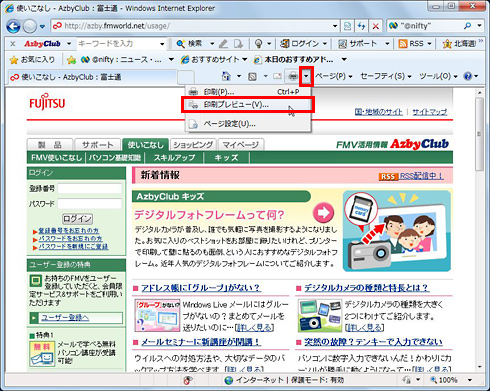This screenshot has height=391, width=490.
Task: Click the printer icon in command bar
Action: [293, 76]
